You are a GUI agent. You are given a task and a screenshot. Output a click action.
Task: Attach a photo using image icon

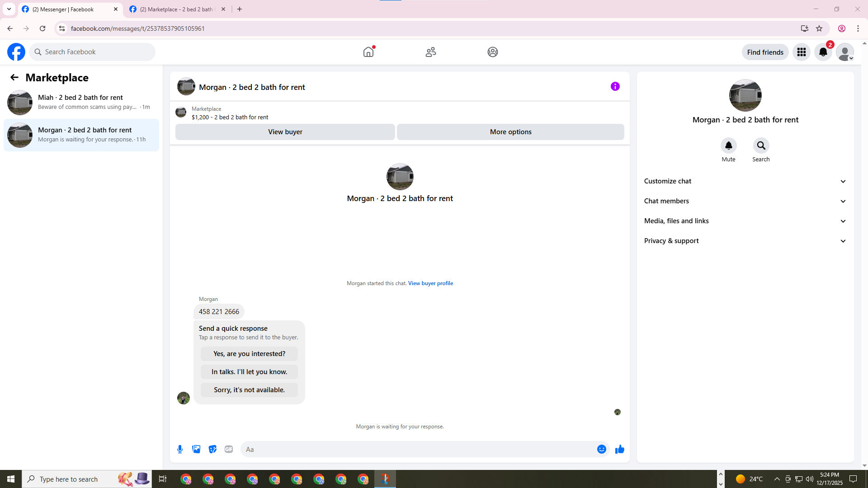click(x=196, y=449)
